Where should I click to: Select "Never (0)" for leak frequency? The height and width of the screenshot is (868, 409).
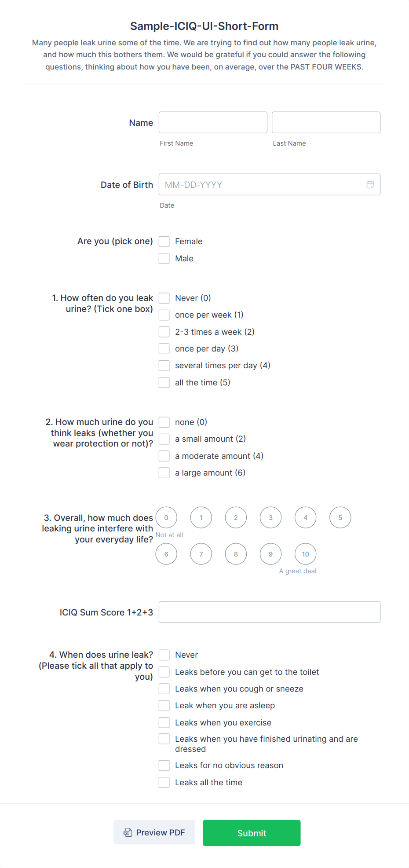164,298
